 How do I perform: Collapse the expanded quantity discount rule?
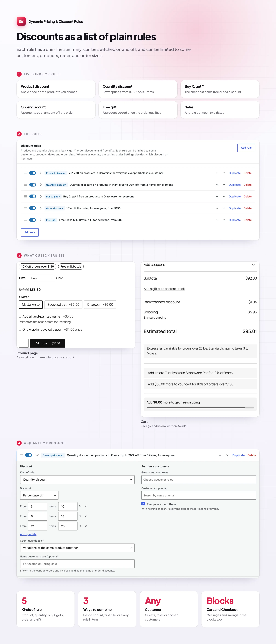tap(37, 455)
